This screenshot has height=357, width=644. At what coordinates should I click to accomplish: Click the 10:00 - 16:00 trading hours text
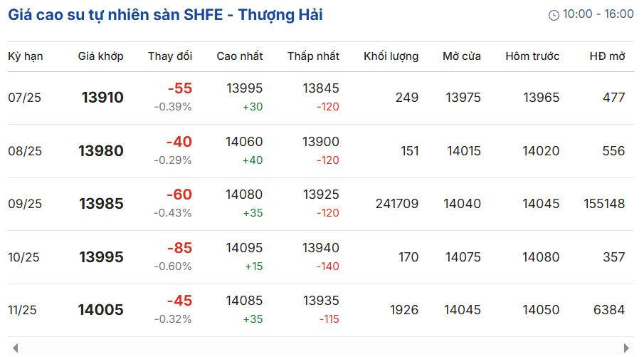[598, 14]
